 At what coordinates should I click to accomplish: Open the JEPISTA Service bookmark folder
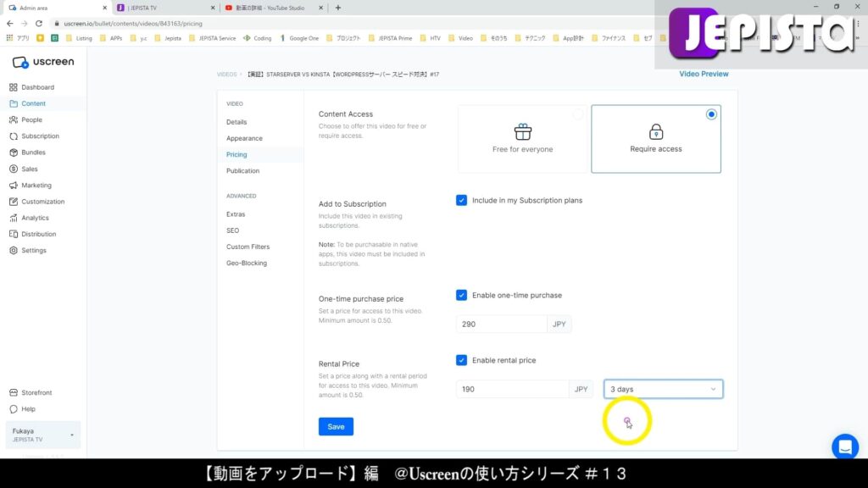click(x=213, y=38)
